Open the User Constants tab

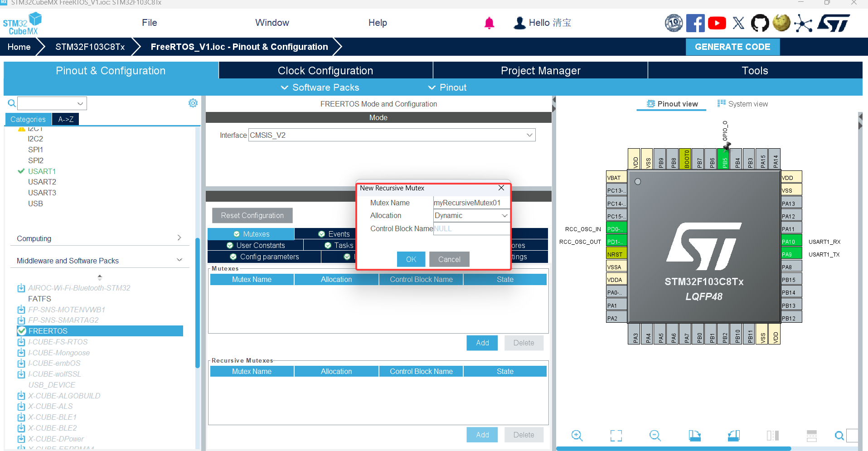pos(256,245)
